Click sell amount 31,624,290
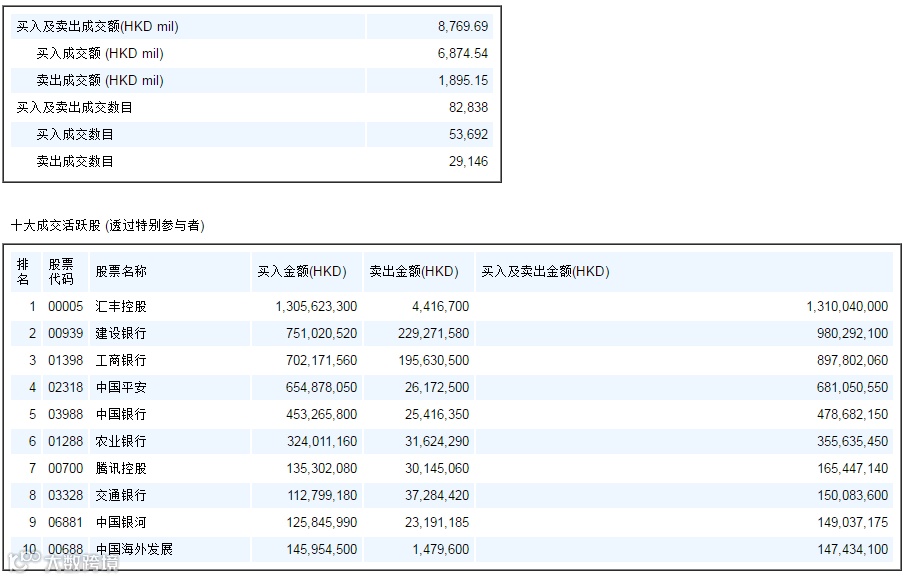The width and height of the screenshot is (910, 580). (437, 441)
